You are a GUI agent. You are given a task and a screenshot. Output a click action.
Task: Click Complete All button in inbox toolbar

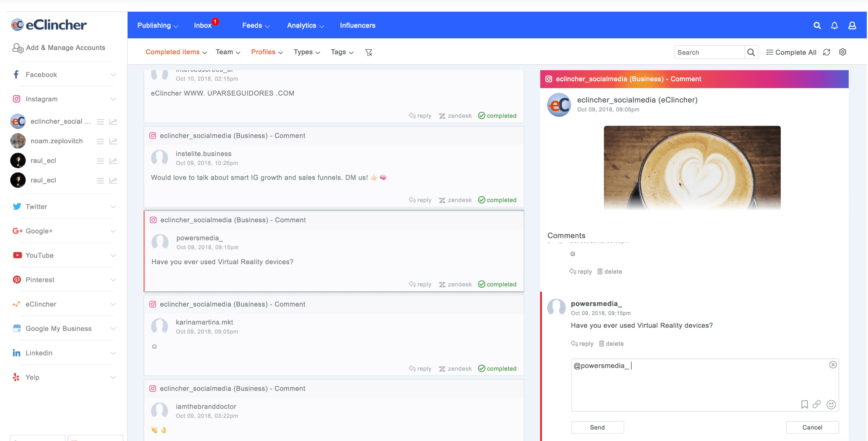coord(791,52)
